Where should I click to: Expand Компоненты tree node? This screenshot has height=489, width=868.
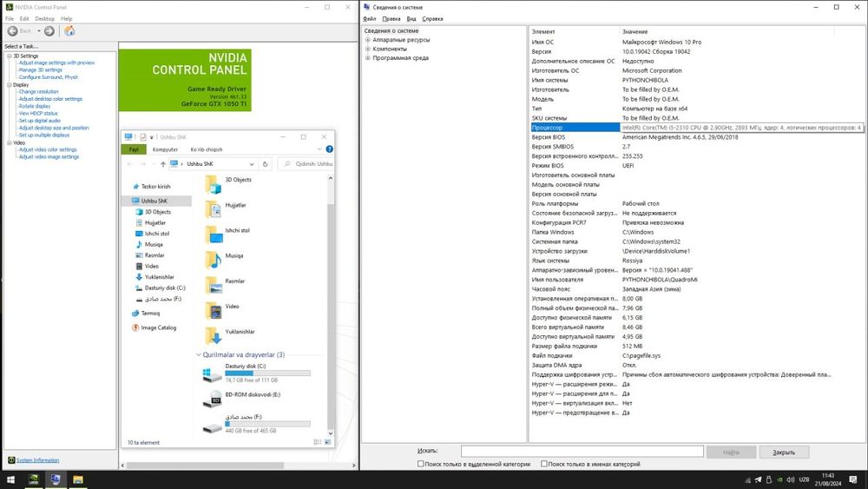(367, 49)
